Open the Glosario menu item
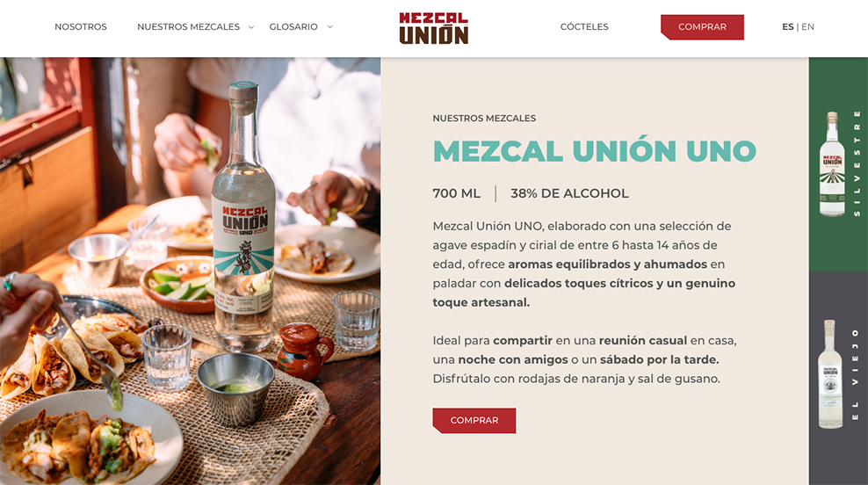This screenshot has height=485, width=868. click(293, 26)
